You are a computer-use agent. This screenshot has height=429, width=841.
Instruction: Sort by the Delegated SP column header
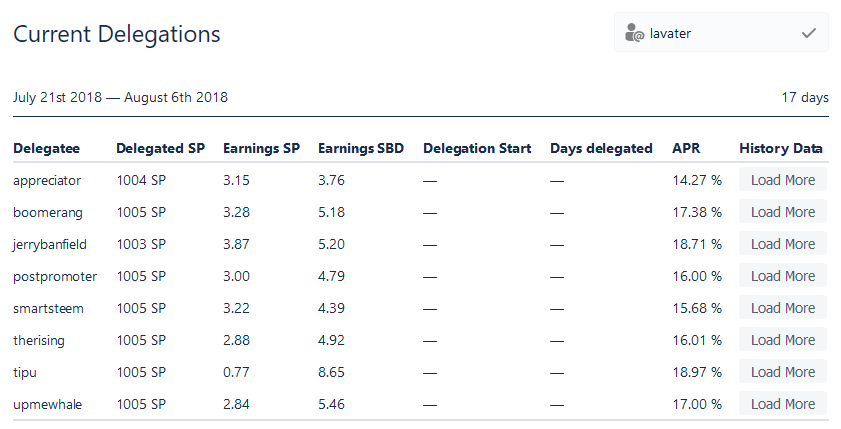(x=160, y=149)
